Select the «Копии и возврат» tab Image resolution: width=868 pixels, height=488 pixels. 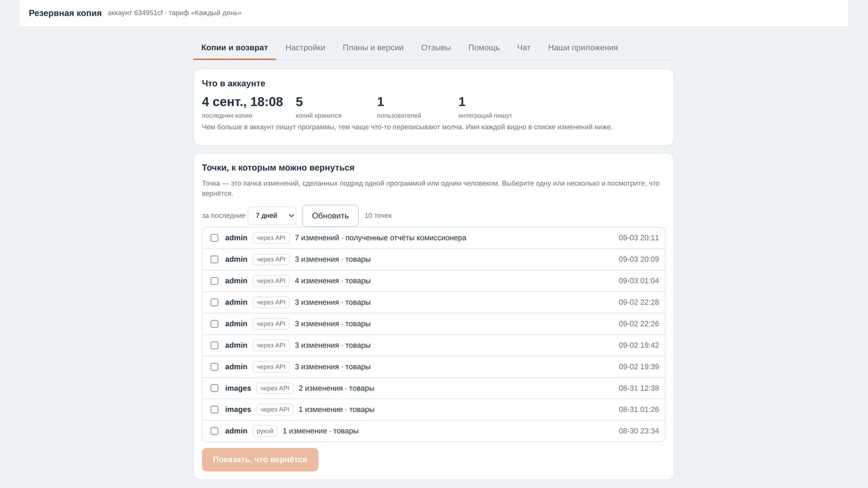click(x=234, y=48)
